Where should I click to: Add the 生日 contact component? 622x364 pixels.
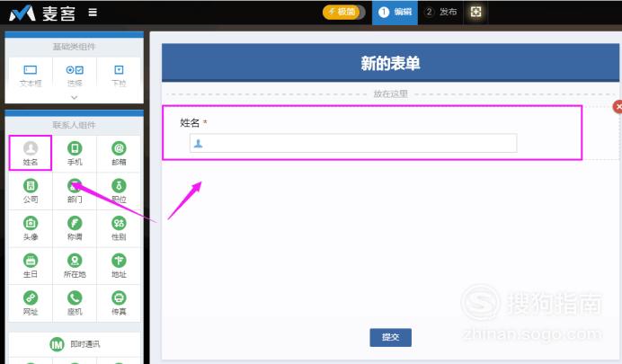click(x=31, y=266)
